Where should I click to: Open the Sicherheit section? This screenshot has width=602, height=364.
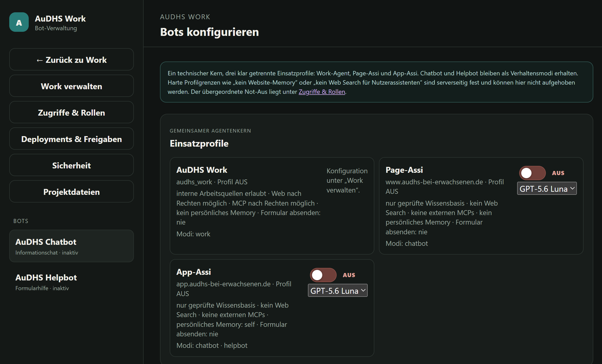[x=72, y=165]
